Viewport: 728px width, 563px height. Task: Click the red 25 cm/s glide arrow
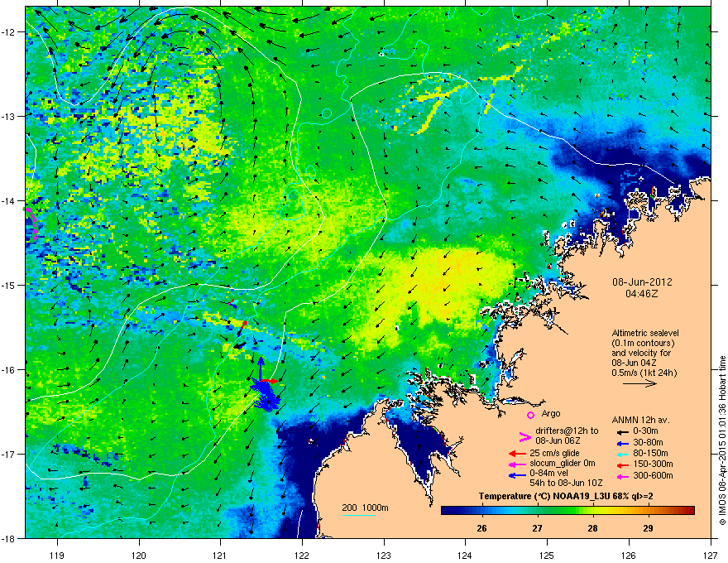coord(517,454)
